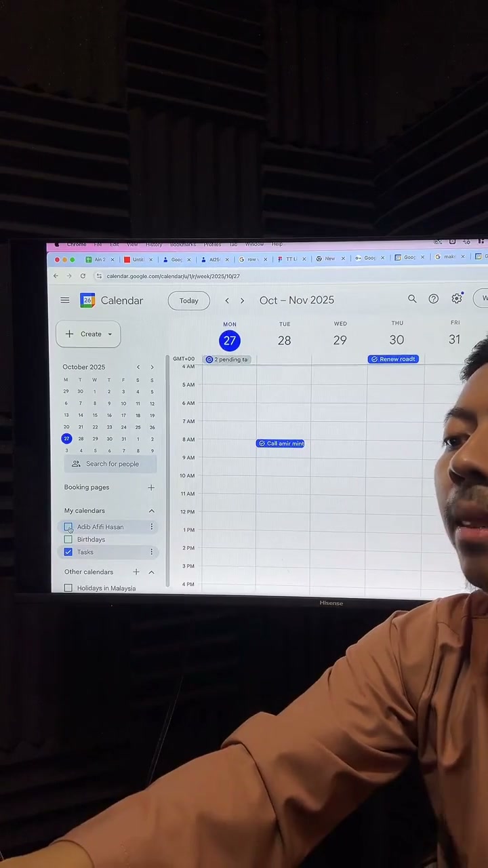Close the Ain 2 browser tab
The height and width of the screenshot is (868, 488).
pyautogui.click(x=113, y=260)
